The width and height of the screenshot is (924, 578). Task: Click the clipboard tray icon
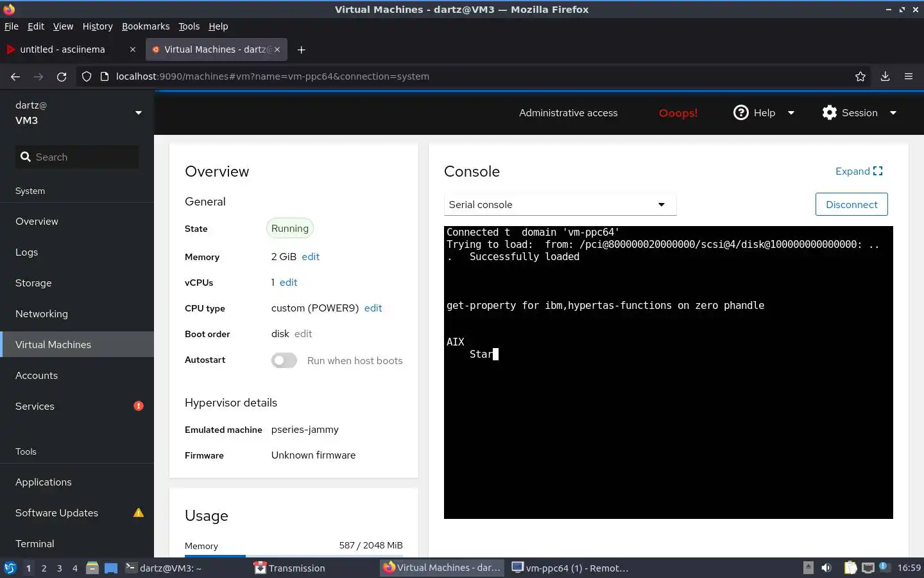coord(850,568)
